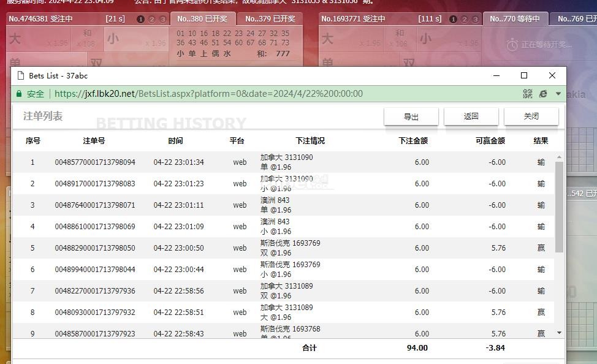Click the page document icon in title bar

tap(21, 75)
